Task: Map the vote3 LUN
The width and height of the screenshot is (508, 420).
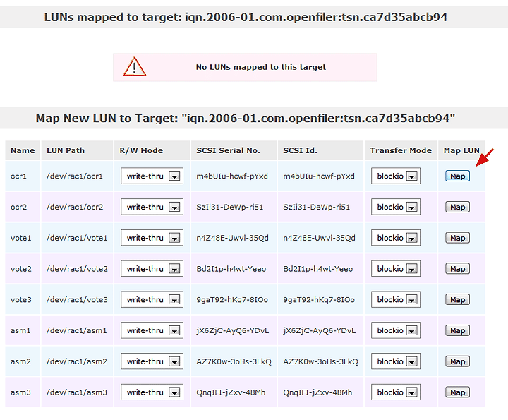Action: click(x=457, y=299)
